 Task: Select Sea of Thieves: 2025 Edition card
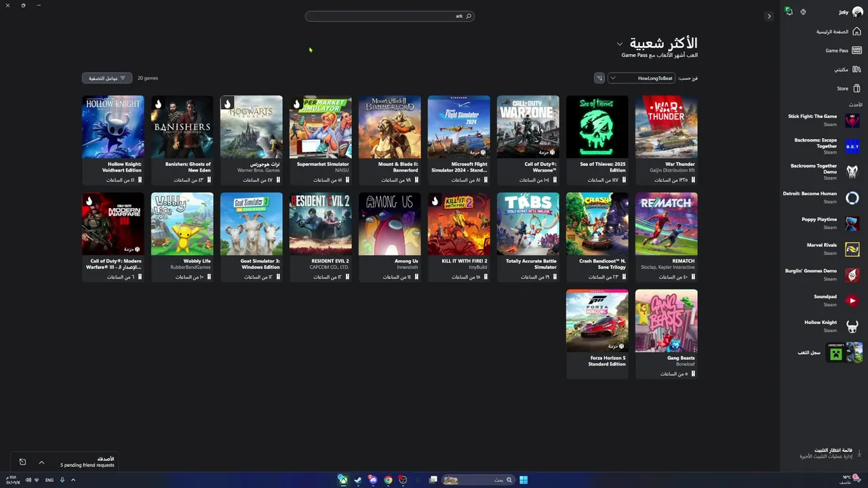click(597, 140)
